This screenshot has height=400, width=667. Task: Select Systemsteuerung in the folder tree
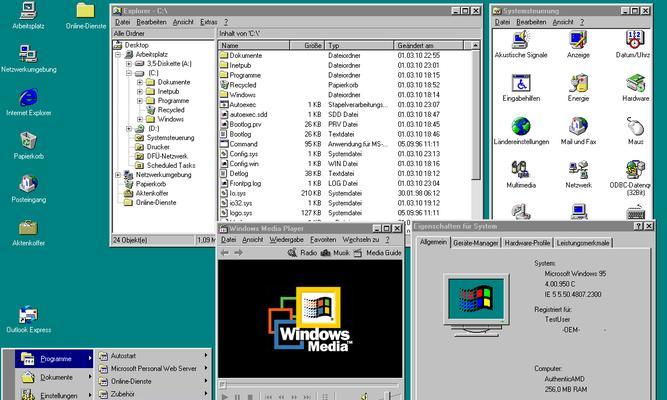pyautogui.click(x=165, y=138)
